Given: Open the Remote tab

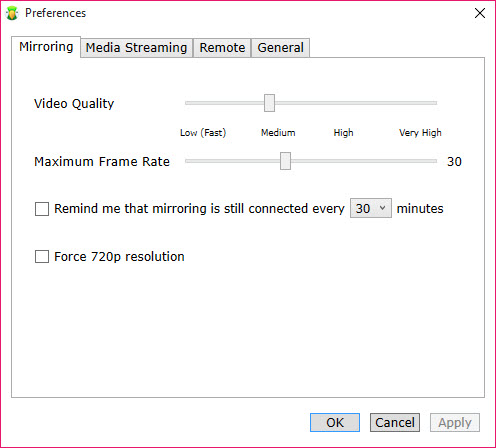Looking at the screenshot, I should click(x=222, y=48).
